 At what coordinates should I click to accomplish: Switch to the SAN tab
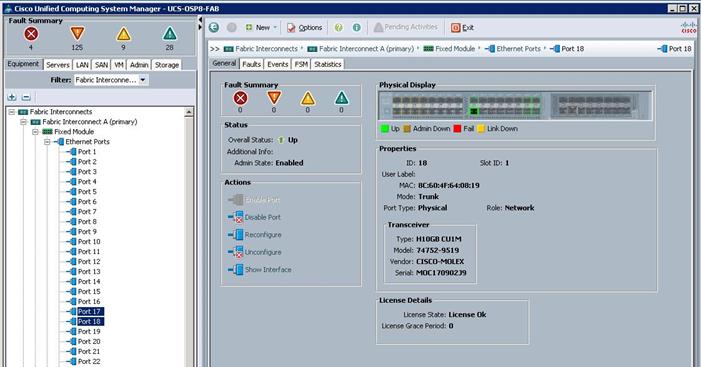[x=101, y=65]
